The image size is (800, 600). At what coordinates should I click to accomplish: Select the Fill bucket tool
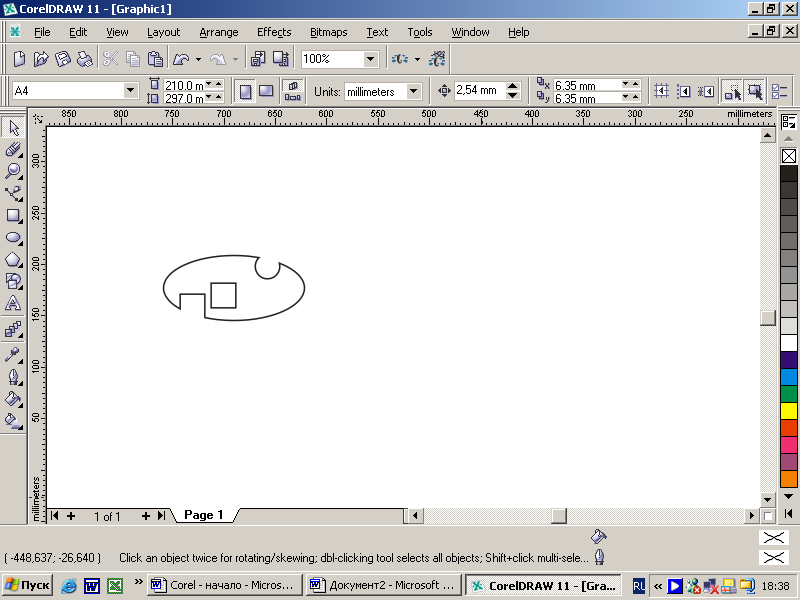[x=13, y=399]
